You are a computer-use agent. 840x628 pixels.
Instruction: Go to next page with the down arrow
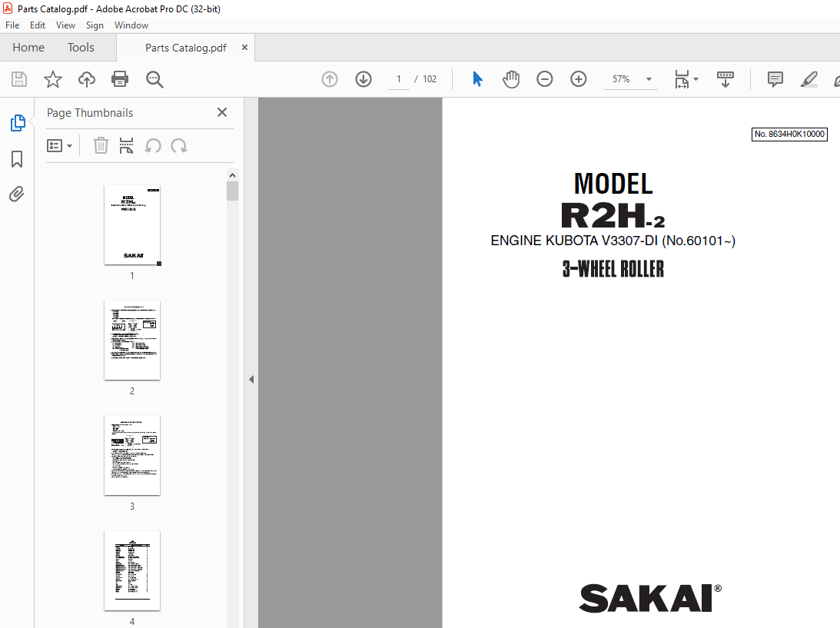363,78
